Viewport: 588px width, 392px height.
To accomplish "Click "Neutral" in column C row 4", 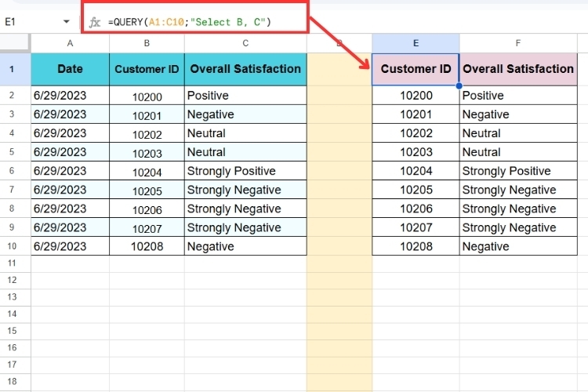I will 245,133.
